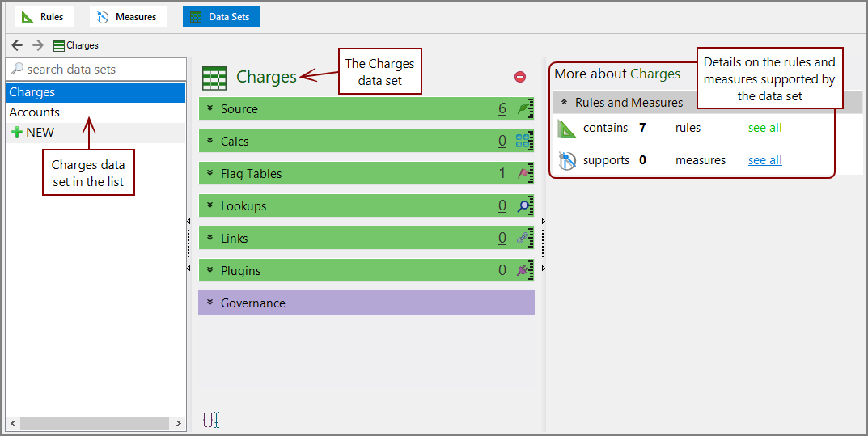Select Accounts in the data set list

point(95,112)
